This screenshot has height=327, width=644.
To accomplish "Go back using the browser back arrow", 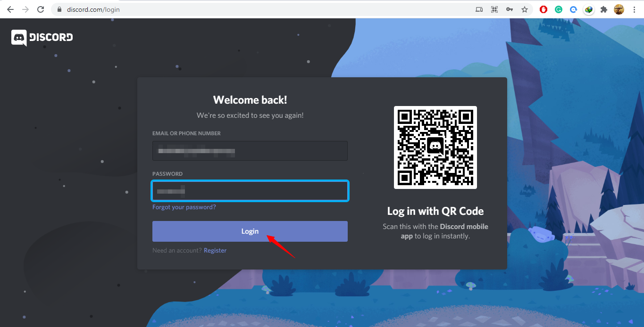I will 10,9.
